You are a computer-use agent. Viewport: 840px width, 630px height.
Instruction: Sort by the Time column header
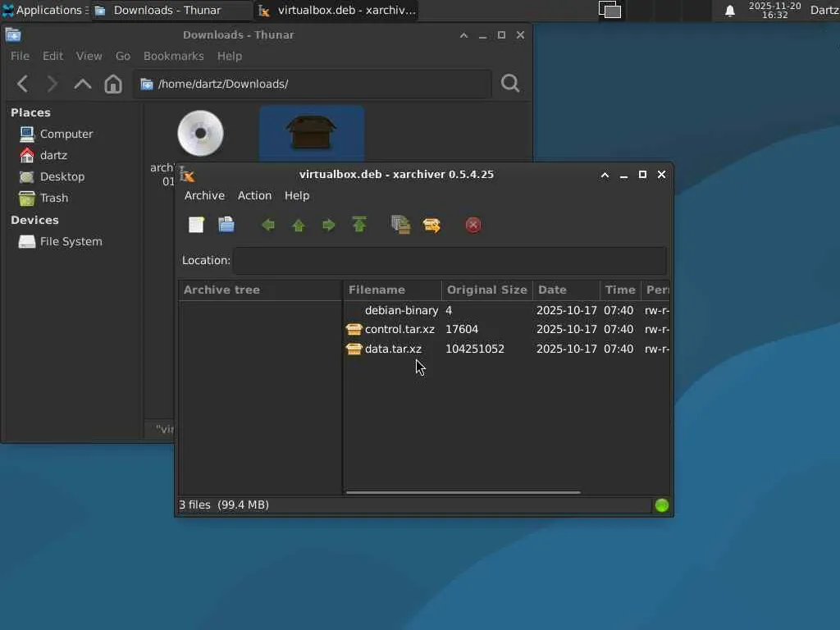click(x=620, y=290)
